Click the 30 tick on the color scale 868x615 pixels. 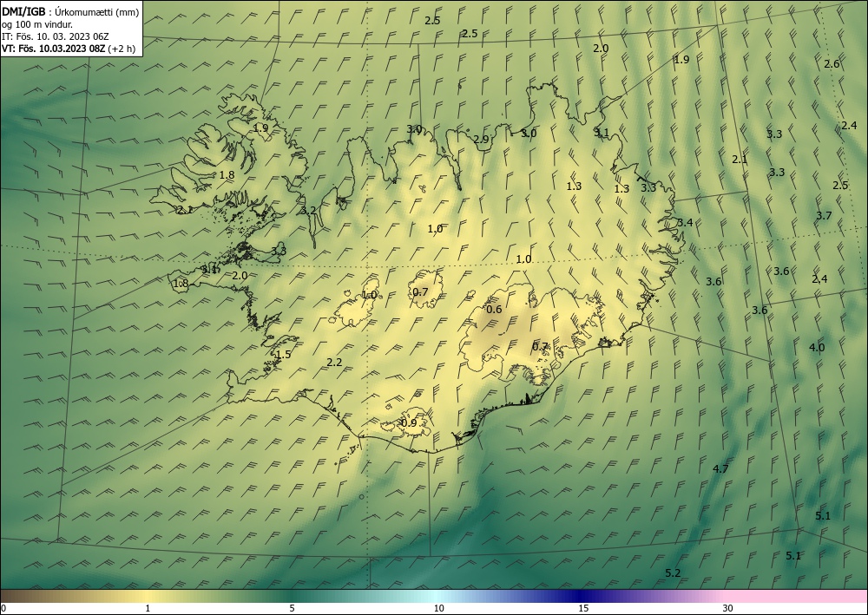(x=728, y=608)
